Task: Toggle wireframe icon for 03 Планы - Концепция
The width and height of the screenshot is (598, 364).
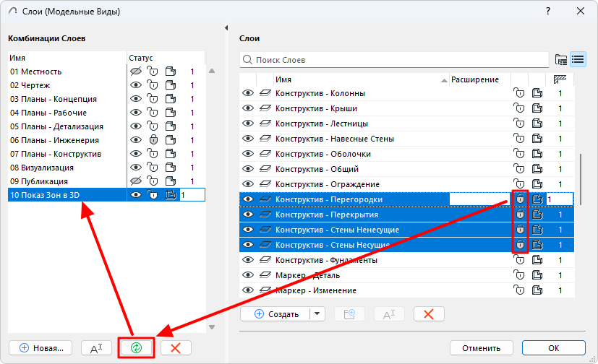Action: click(171, 99)
